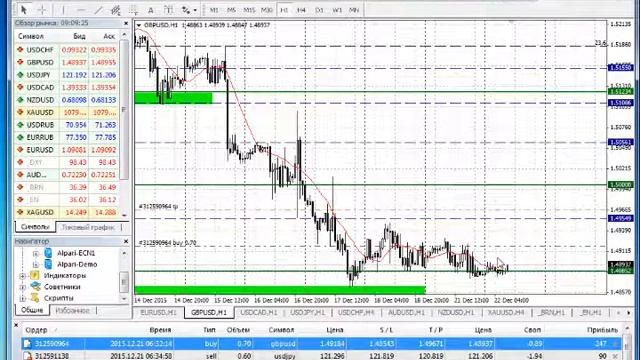Select the Text Label tool
Screen dimensions: 640x360
tap(168, 9)
